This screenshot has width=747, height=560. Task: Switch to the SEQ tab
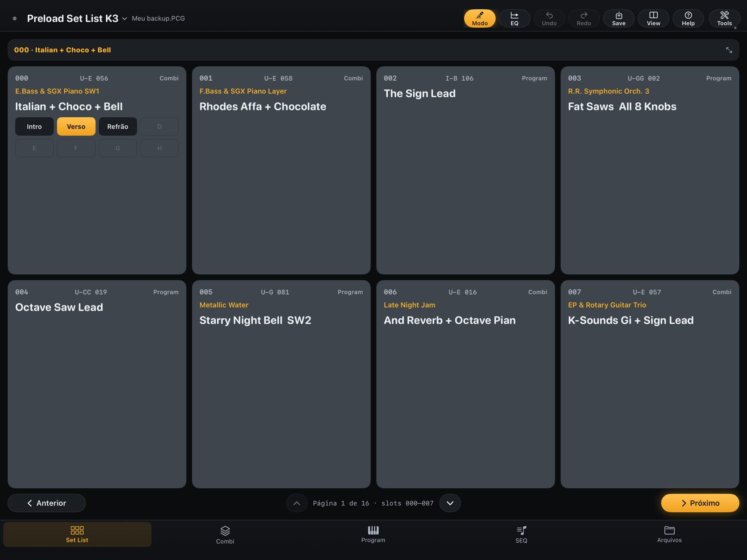click(521, 535)
